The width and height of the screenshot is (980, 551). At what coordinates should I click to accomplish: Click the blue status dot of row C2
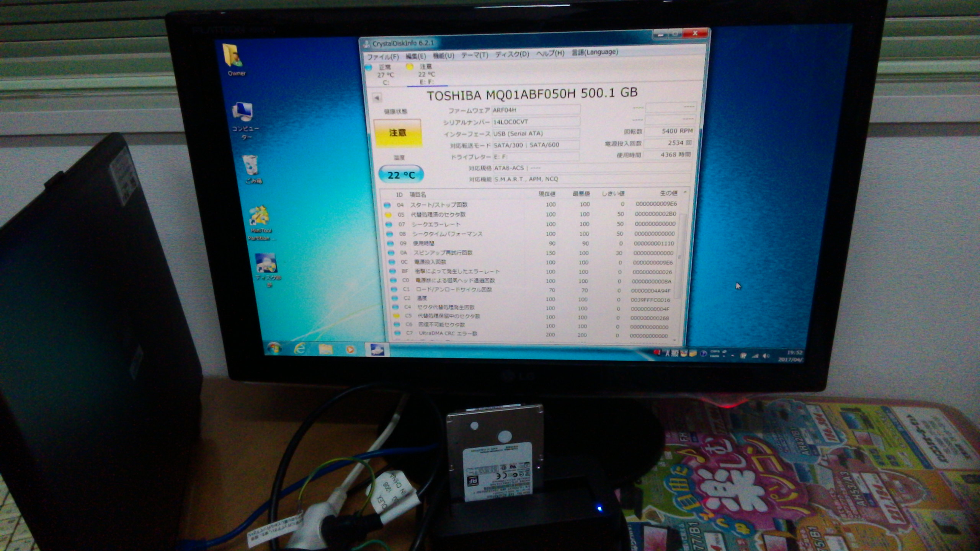pos(395,298)
